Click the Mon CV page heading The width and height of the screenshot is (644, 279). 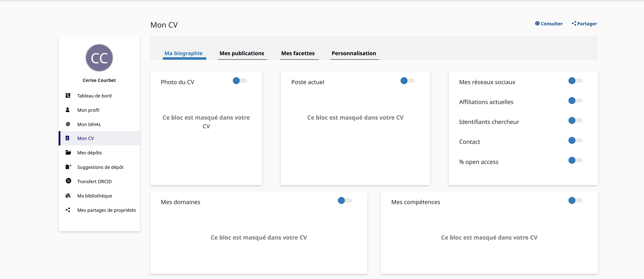[164, 25]
